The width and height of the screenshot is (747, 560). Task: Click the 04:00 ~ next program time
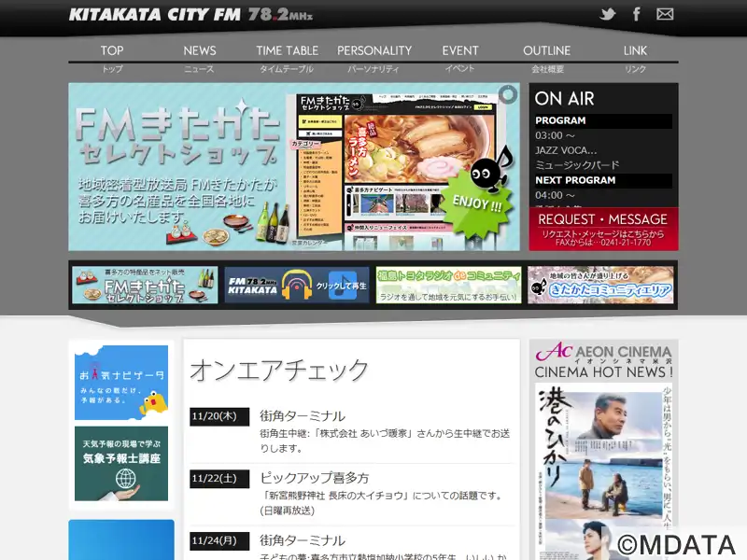(555, 195)
